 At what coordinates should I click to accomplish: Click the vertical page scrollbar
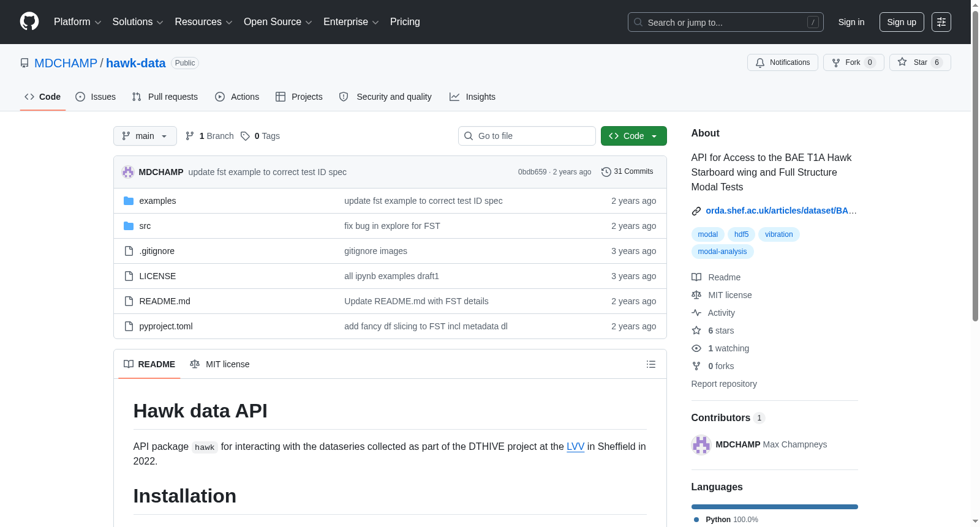click(x=975, y=165)
